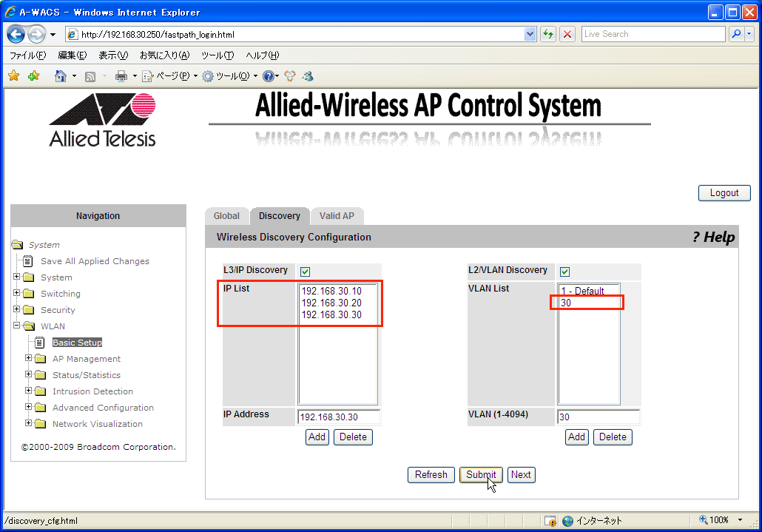Click Add button under IP Address

pos(317,437)
